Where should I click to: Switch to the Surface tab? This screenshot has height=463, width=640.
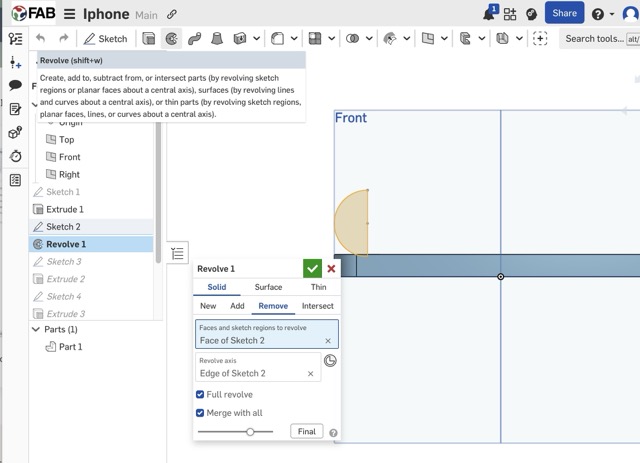pyautogui.click(x=268, y=287)
